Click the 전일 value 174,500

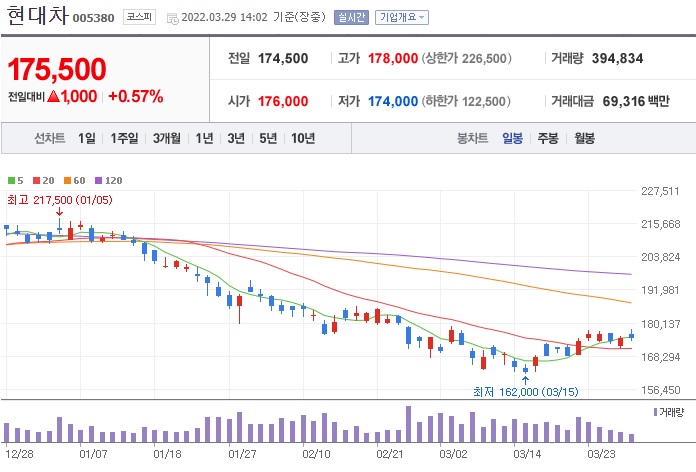pyautogui.click(x=283, y=58)
